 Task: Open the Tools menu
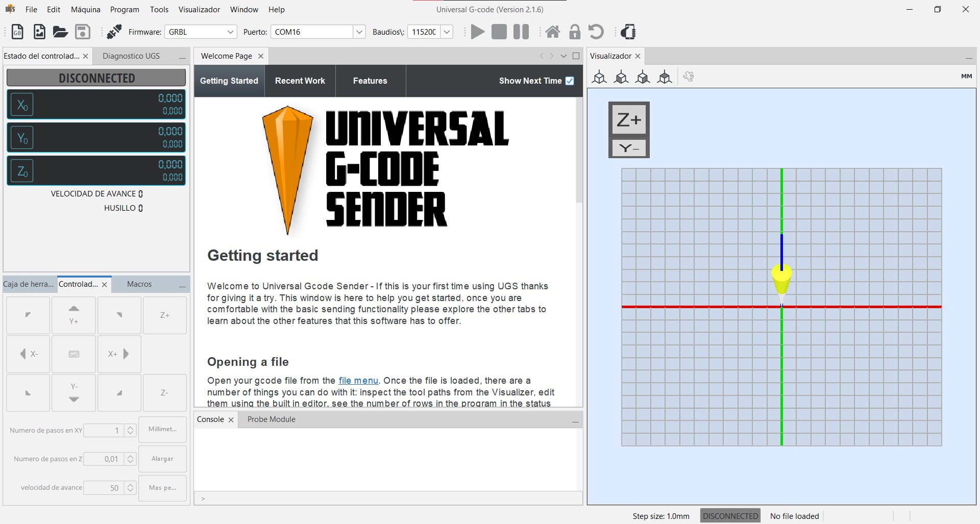coord(159,9)
